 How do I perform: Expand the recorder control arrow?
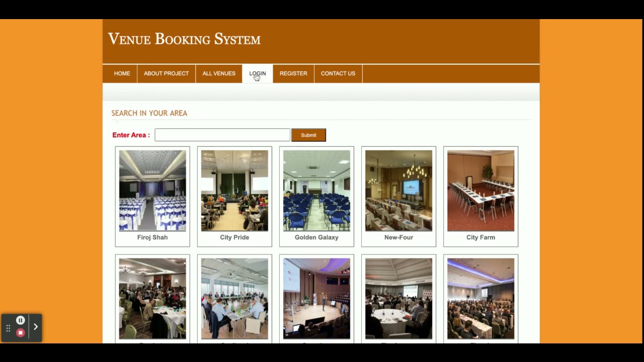(35, 327)
